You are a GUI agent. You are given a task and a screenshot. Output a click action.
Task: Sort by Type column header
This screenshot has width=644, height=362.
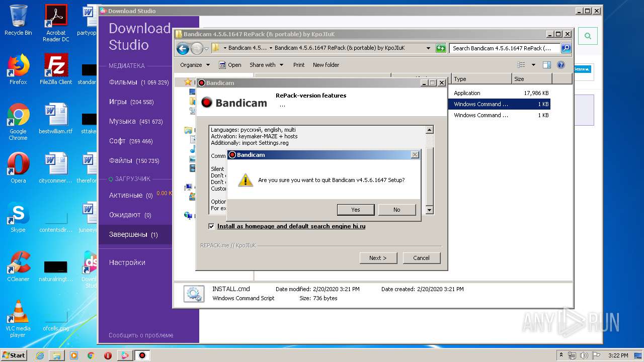click(481, 79)
